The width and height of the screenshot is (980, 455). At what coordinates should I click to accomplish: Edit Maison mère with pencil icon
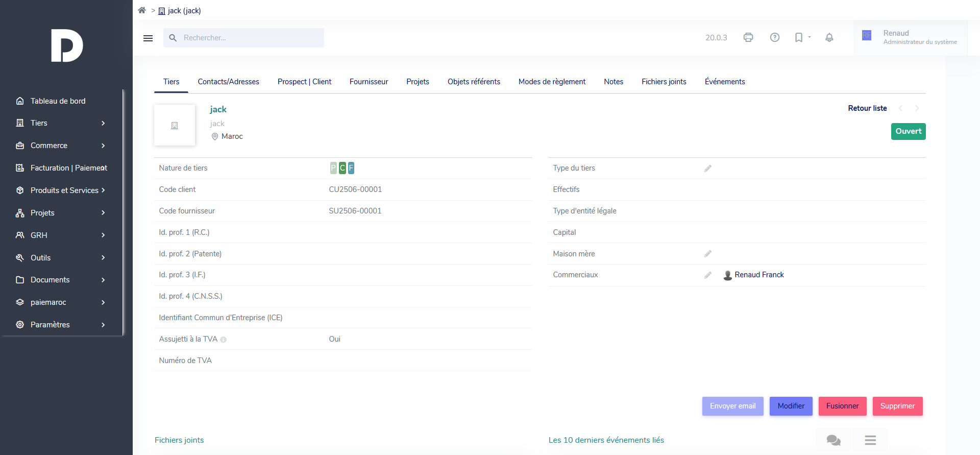(x=708, y=254)
